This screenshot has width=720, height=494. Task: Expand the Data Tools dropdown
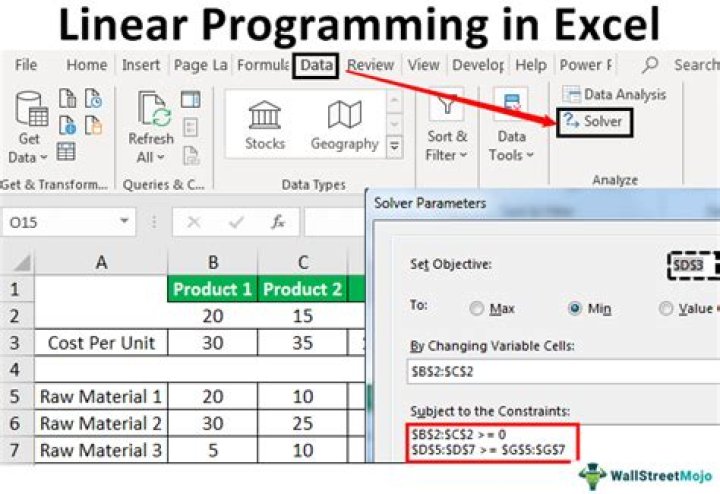tap(530, 155)
